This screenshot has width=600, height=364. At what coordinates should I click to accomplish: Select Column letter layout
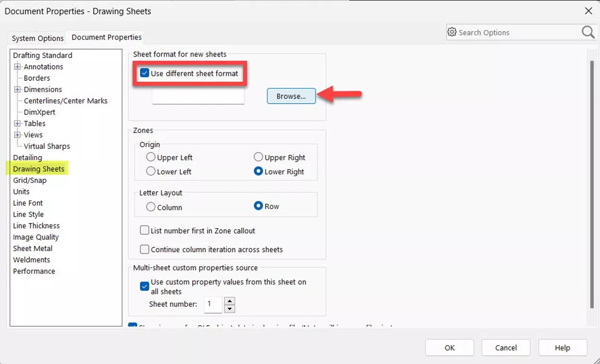pos(150,207)
